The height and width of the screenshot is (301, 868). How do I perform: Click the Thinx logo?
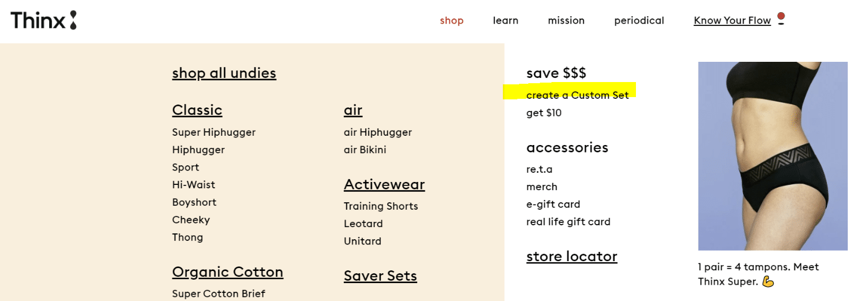pos(43,20)
